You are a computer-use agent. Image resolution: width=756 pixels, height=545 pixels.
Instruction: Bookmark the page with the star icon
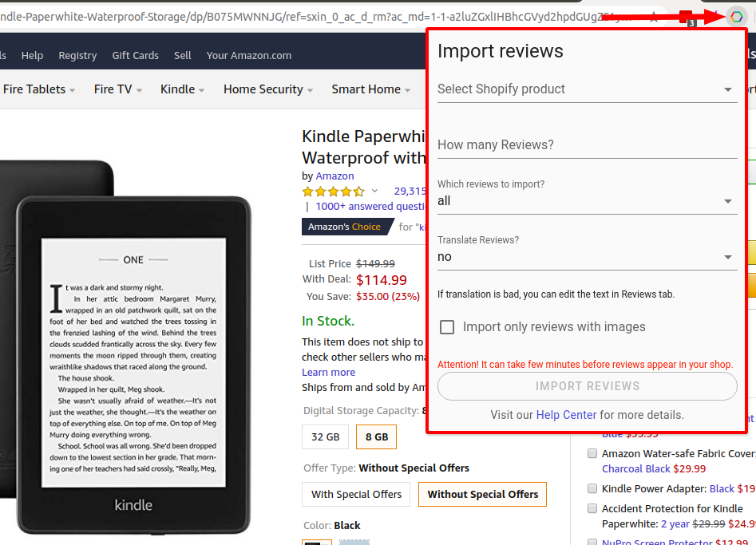[654, 18]
